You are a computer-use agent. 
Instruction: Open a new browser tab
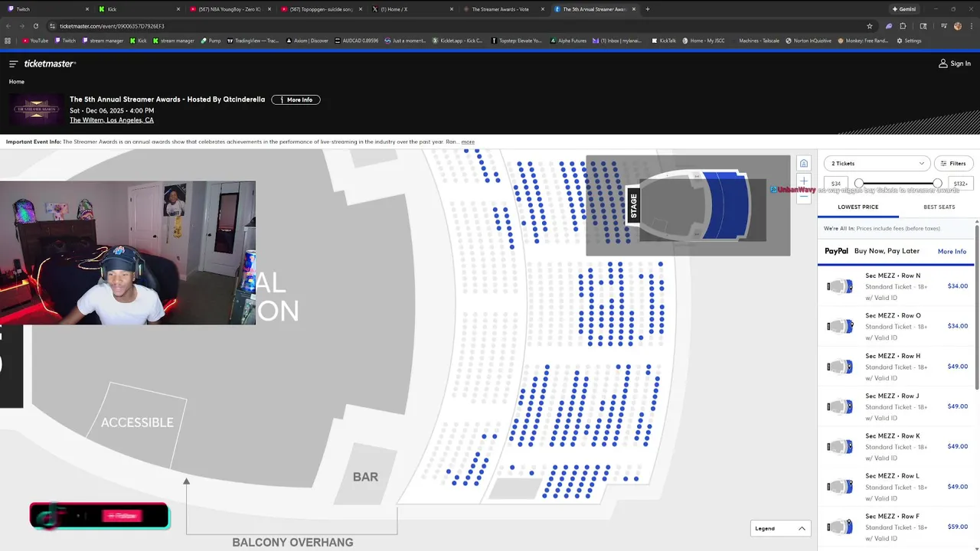(x=648, y=9)
